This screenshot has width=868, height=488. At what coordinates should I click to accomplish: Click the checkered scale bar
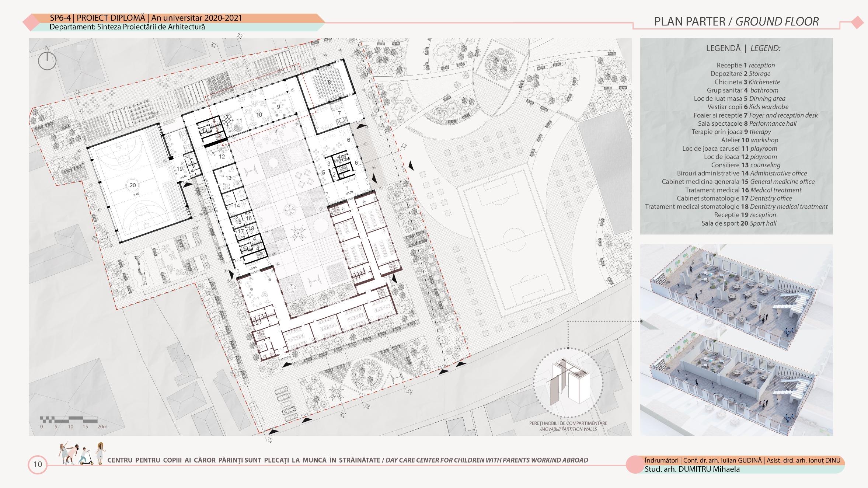tap(69, 419)
